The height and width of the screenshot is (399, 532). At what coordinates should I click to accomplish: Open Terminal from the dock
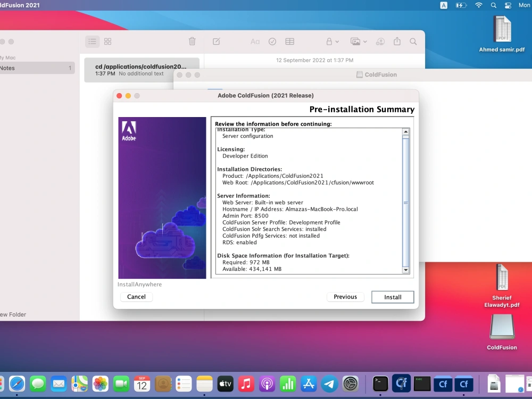(x=380, y=384)
